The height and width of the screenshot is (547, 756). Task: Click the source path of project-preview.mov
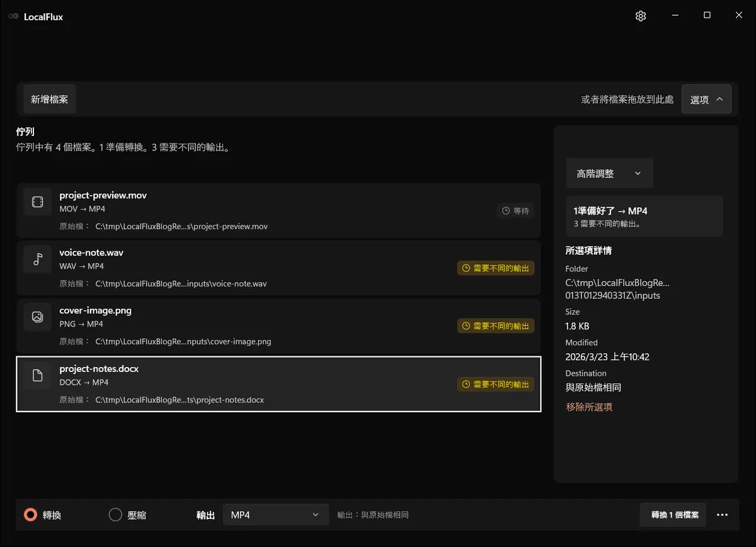181,226
